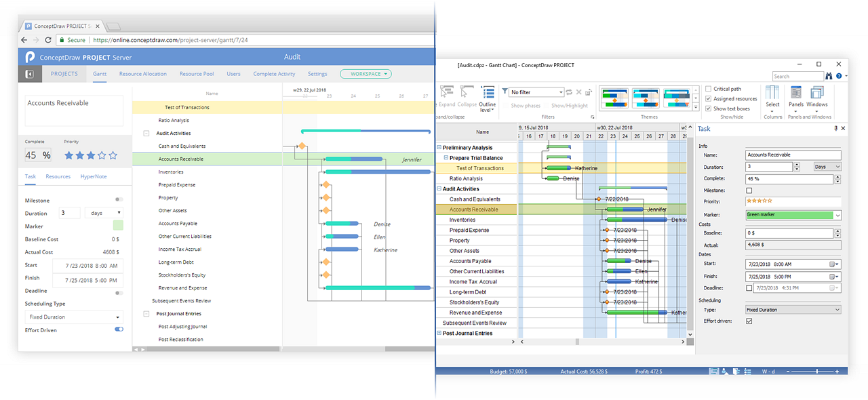This screenshot has width=868, height=400.
Task: Toggle the Effort driven checkbox
Action: point(749,321)
